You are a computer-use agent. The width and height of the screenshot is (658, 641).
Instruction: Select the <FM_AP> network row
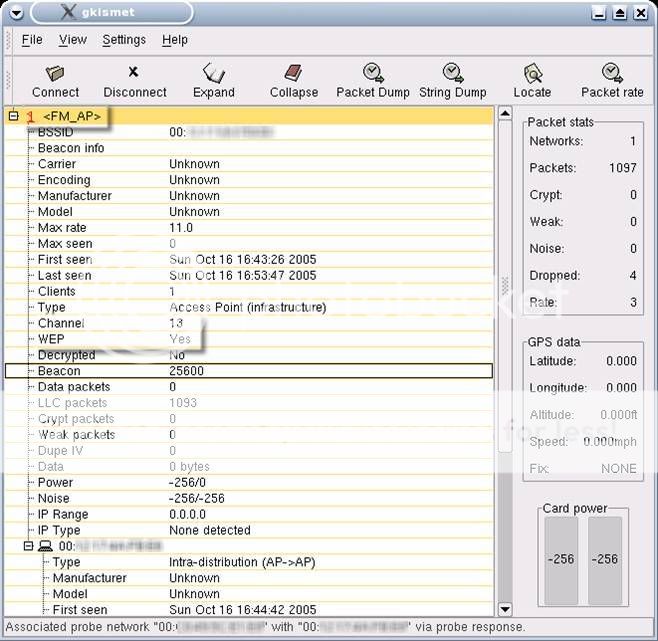[249, 116]
